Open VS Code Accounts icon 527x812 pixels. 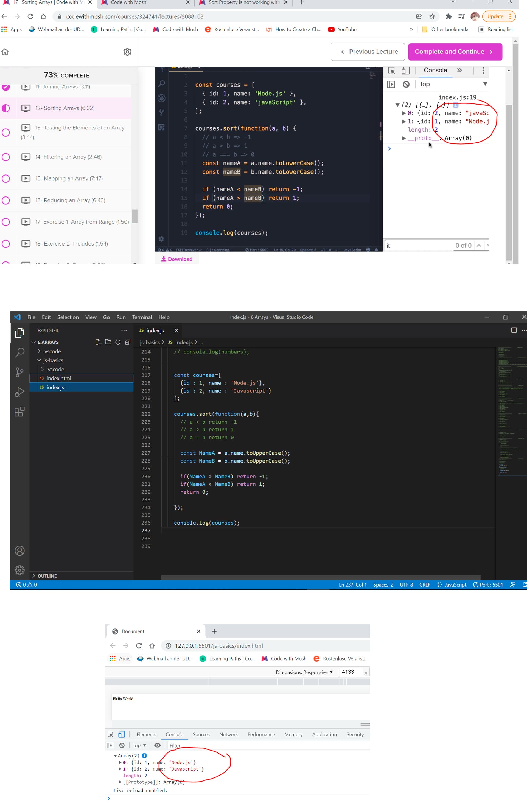pyautogui.click(x=19, y=550)
